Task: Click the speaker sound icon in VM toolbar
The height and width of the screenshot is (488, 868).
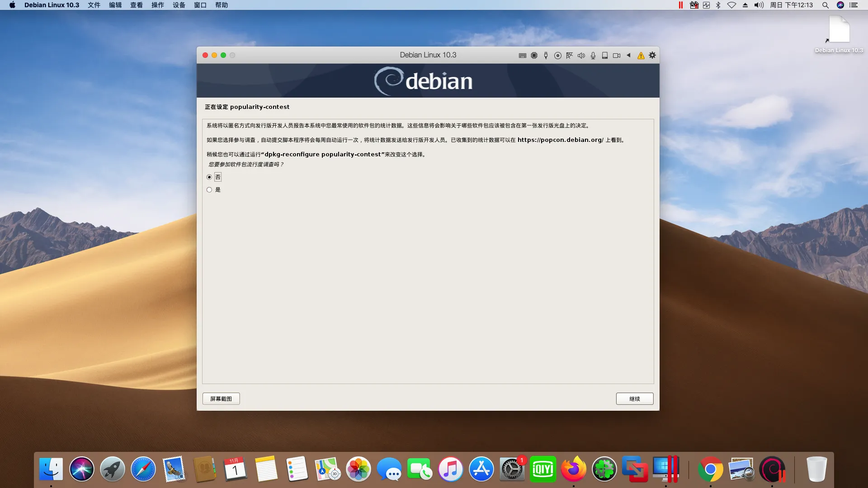Action: [581, 55]
